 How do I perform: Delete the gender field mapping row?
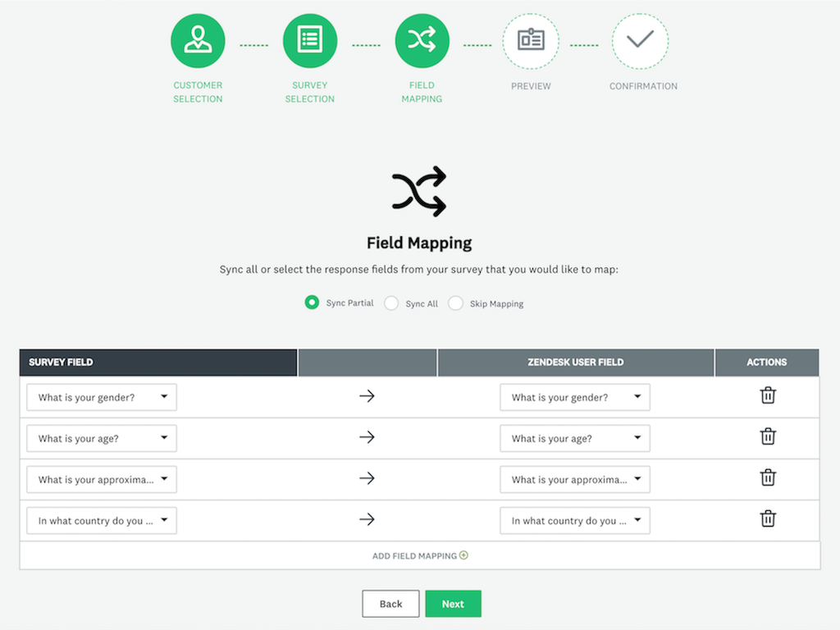pos(767,395)
